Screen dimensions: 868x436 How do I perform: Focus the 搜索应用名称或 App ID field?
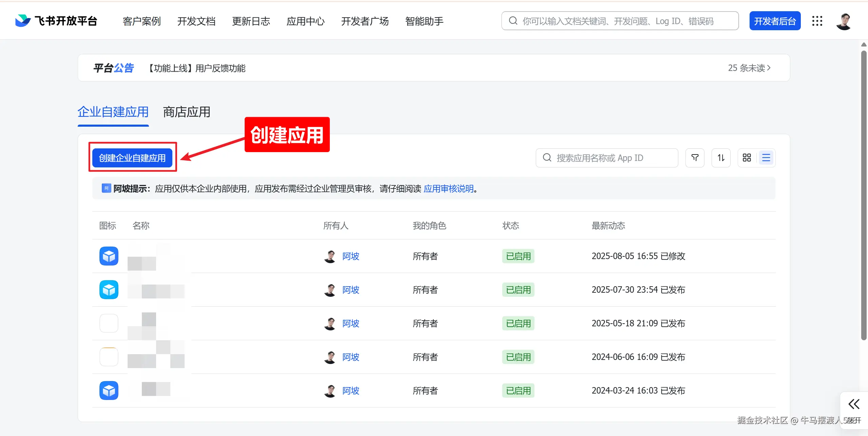click(607, 158)
